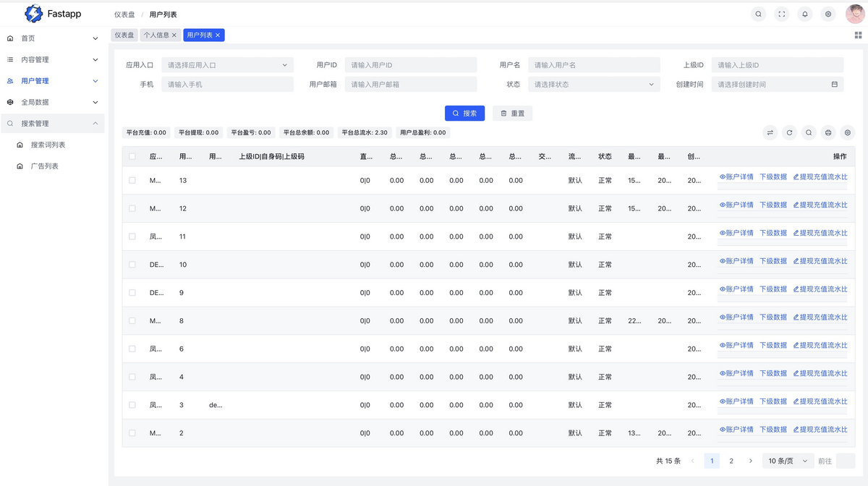Open the 应用入口 dropdown

(x=228, y=65)
